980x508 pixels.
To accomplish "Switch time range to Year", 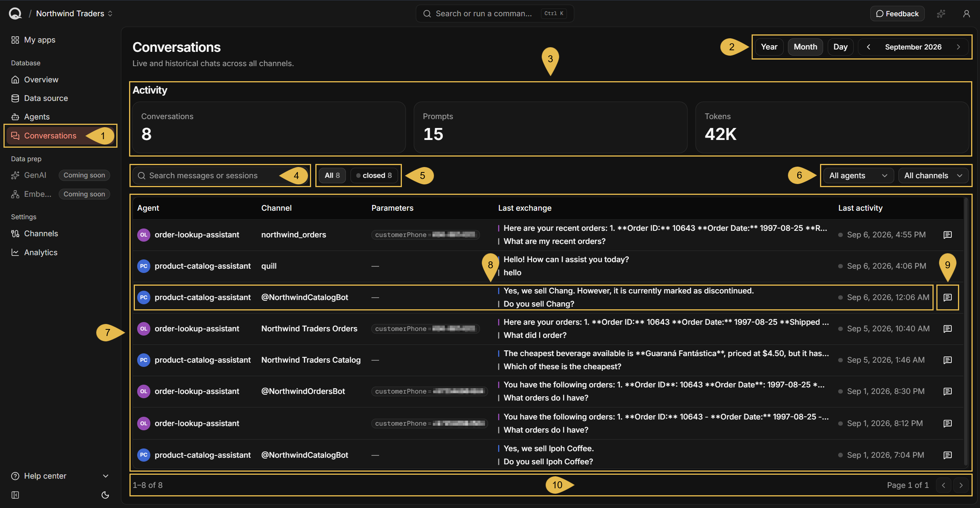I will tap(769, 47).
